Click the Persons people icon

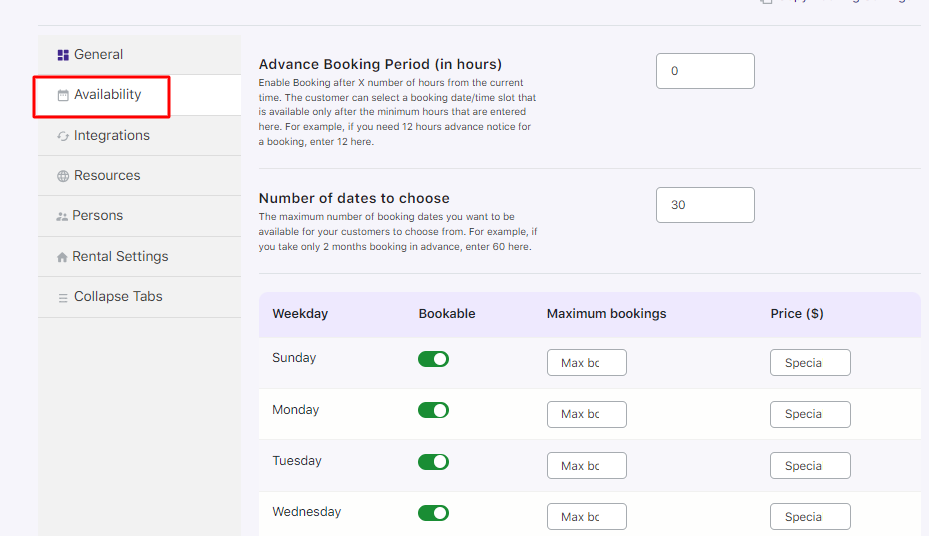point(62,217)
